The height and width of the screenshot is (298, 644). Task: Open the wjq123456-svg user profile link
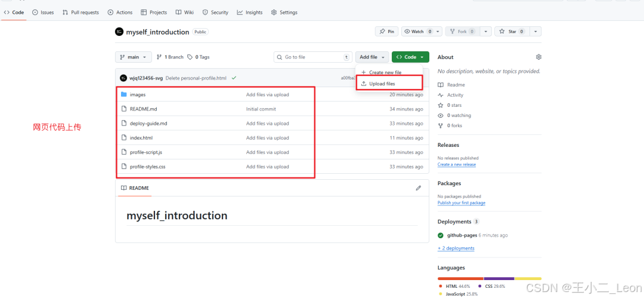[146, 78]
